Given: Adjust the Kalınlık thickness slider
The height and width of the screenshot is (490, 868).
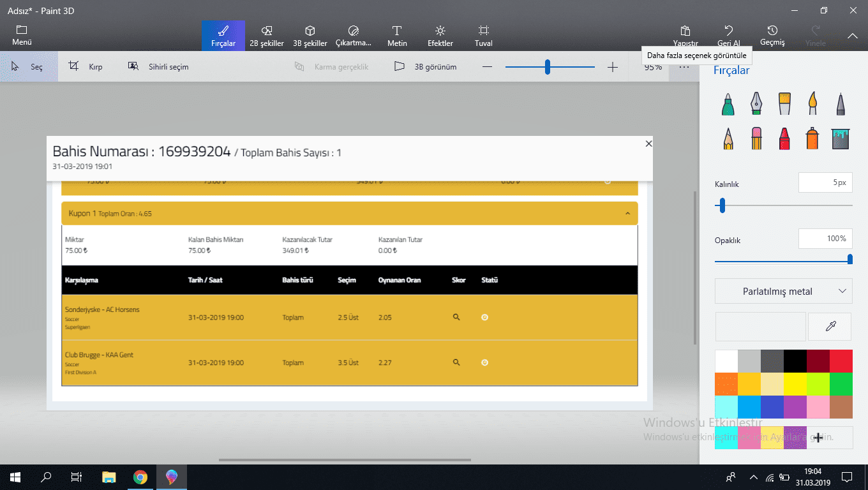Looking at the screenshot, I should [784, 205].
